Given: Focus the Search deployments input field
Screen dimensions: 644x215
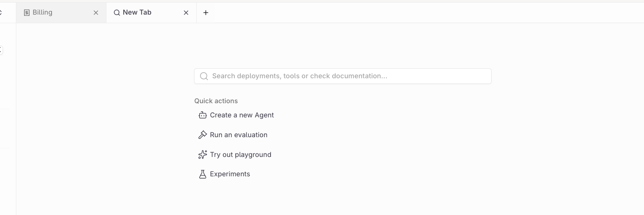Looking at the screenshot, I should click(343, 76).
